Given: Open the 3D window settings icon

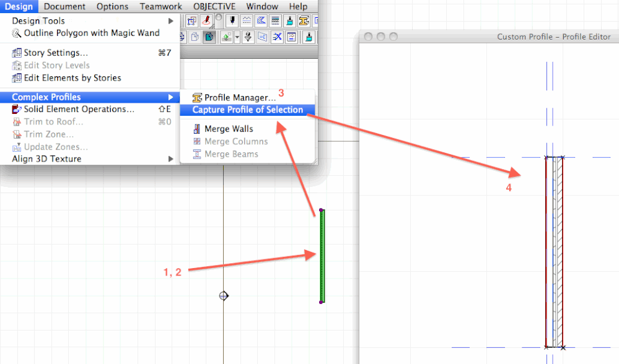Looking at the screenshot, I should point(291,37).
